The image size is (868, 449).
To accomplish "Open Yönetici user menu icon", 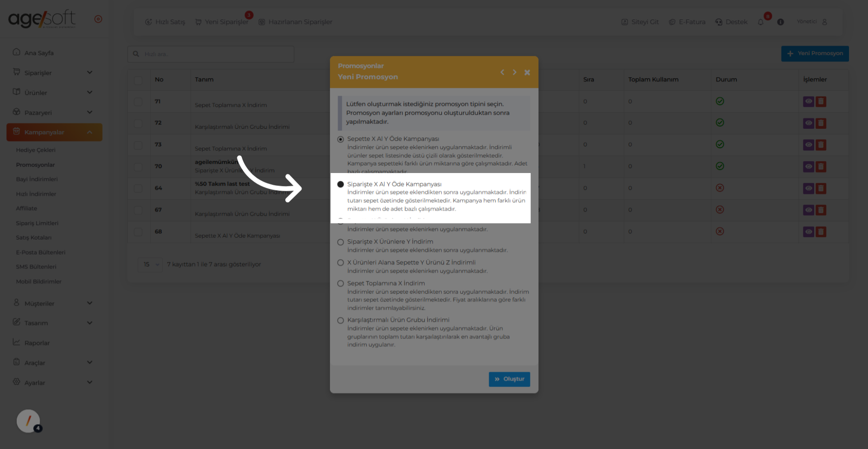I will 825,22.
